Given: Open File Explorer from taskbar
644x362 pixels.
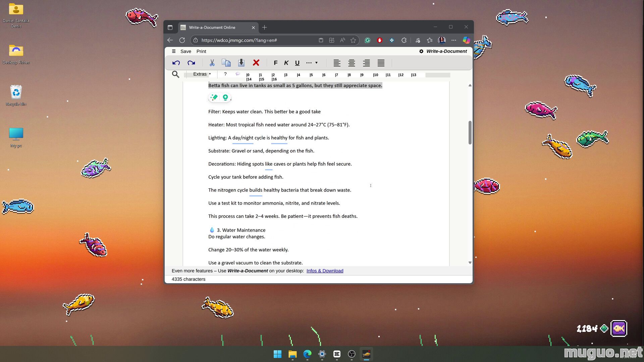Looking at the screenshot, I should click(x=292, y=354).
